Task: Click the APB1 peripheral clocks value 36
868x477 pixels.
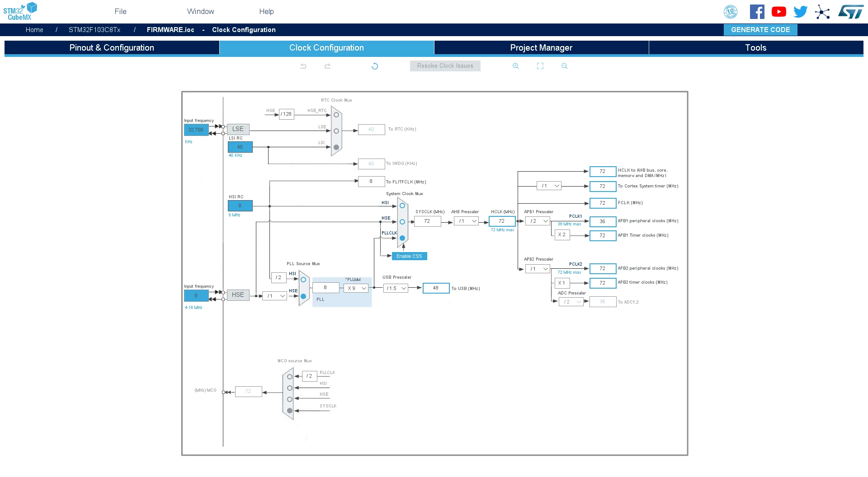Action: coord(603,222)
